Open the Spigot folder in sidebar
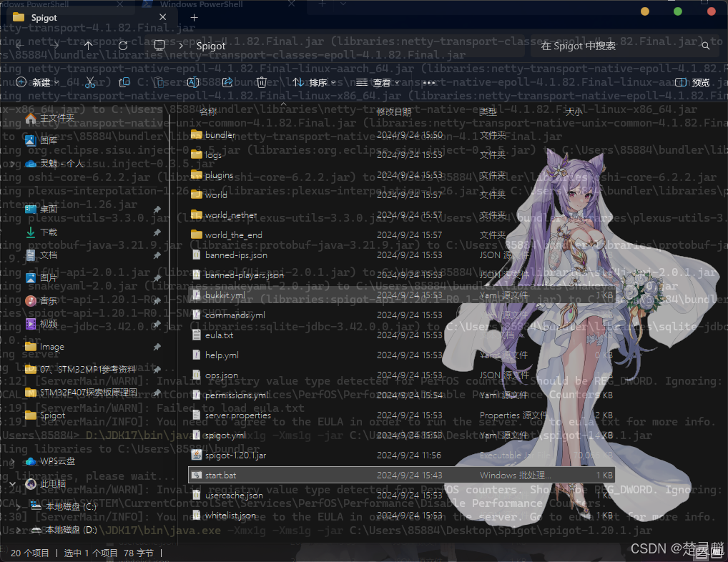The height and width of the screenshot is (562, 728). tap(45, 415)
